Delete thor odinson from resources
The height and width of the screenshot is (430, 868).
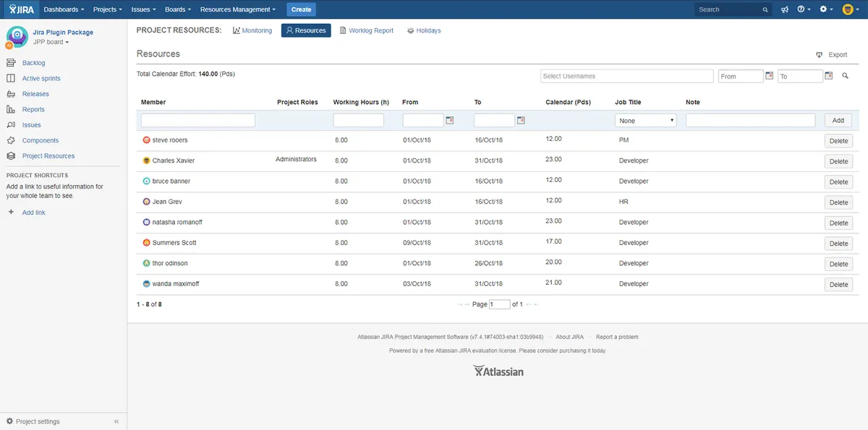click(x=838, y=264)
